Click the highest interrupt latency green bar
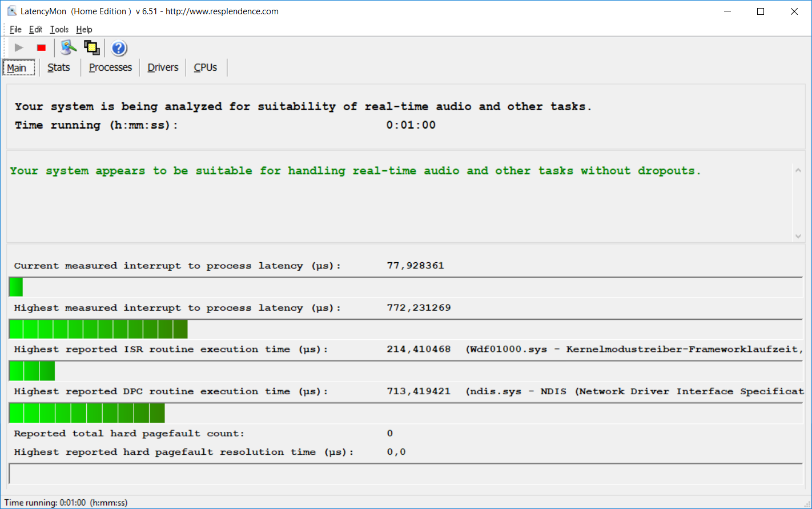 98,329
